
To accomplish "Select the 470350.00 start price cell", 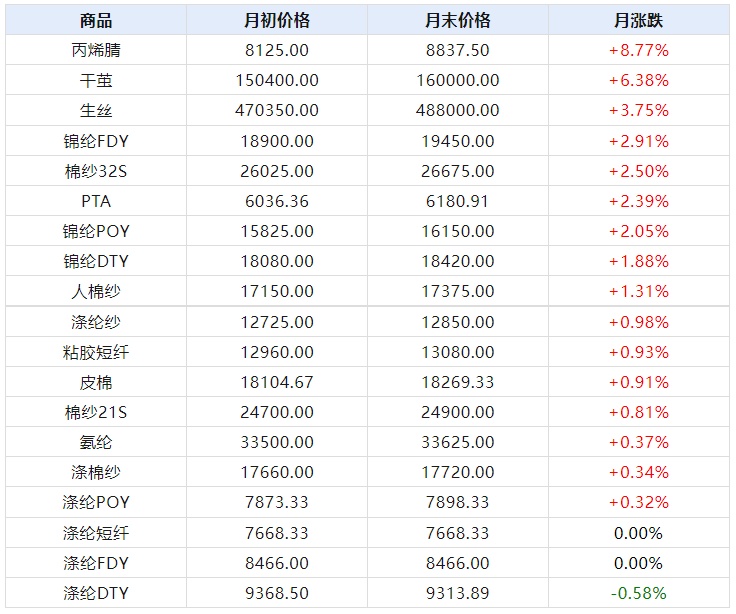I will [x=277, y=110].
